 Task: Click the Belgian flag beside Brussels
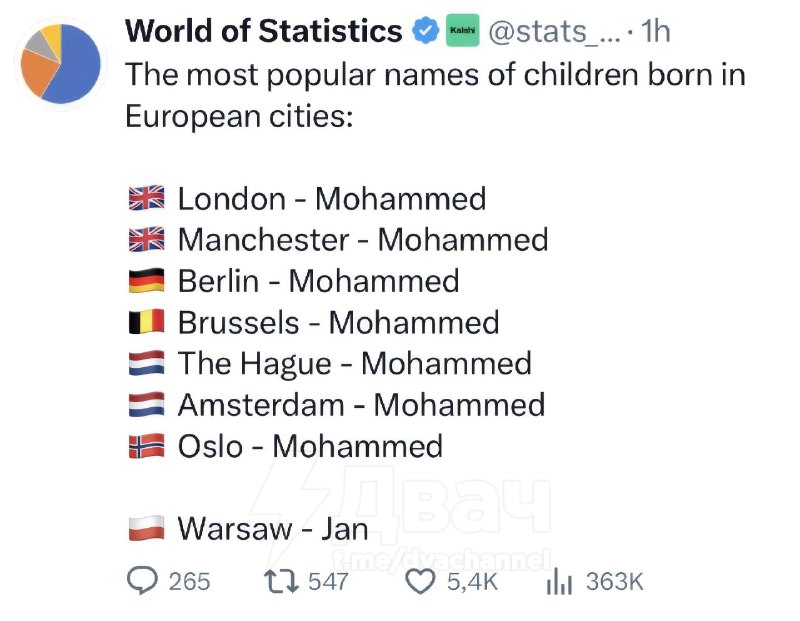coord(146,323)
